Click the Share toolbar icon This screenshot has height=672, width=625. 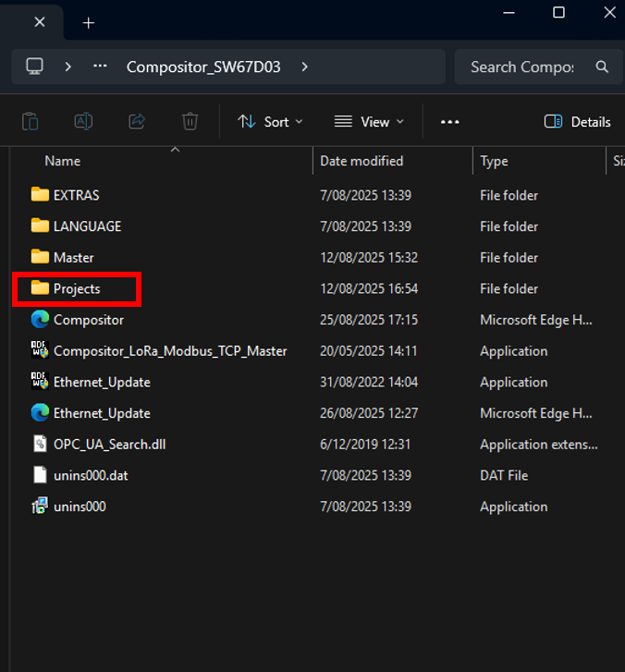[137, 122]
